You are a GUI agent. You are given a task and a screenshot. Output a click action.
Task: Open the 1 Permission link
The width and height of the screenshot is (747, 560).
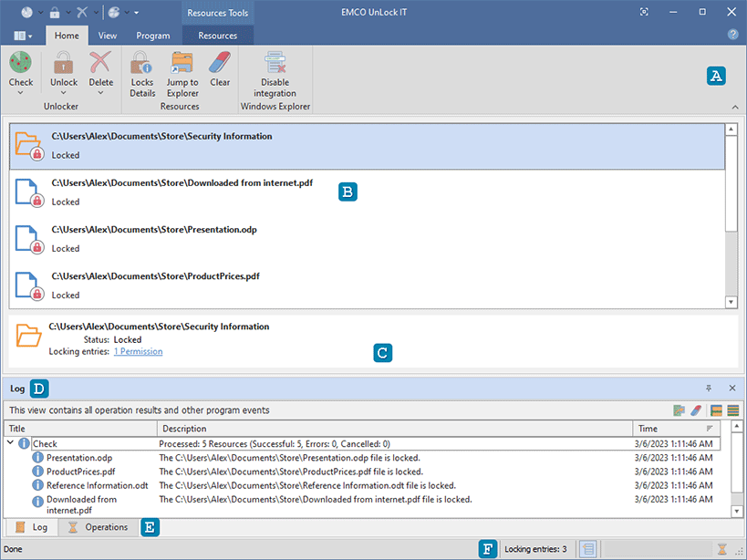click(138, 351)
